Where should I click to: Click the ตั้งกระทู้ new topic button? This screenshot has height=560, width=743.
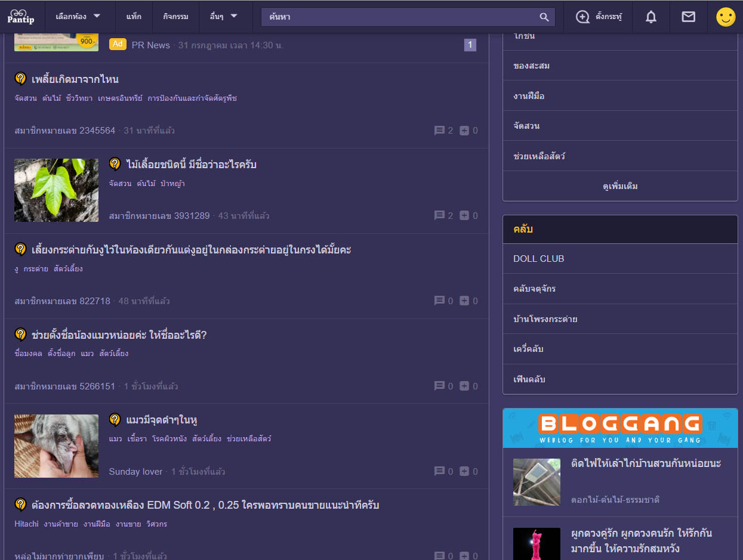click(x=599, y=17)
